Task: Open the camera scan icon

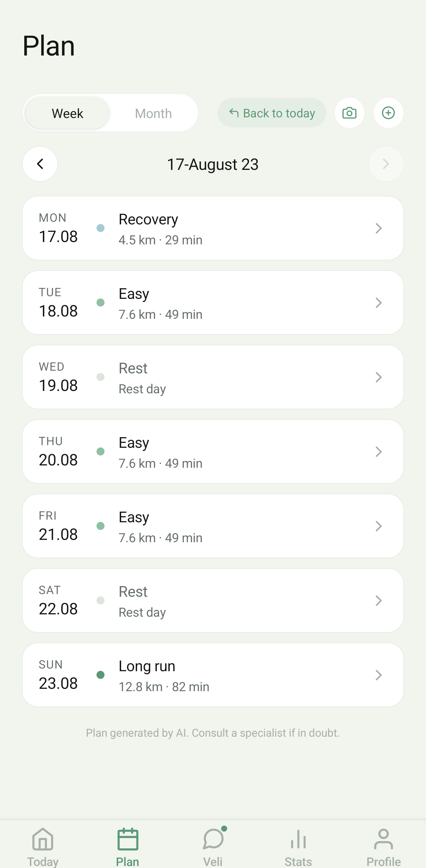Action: 349,113
